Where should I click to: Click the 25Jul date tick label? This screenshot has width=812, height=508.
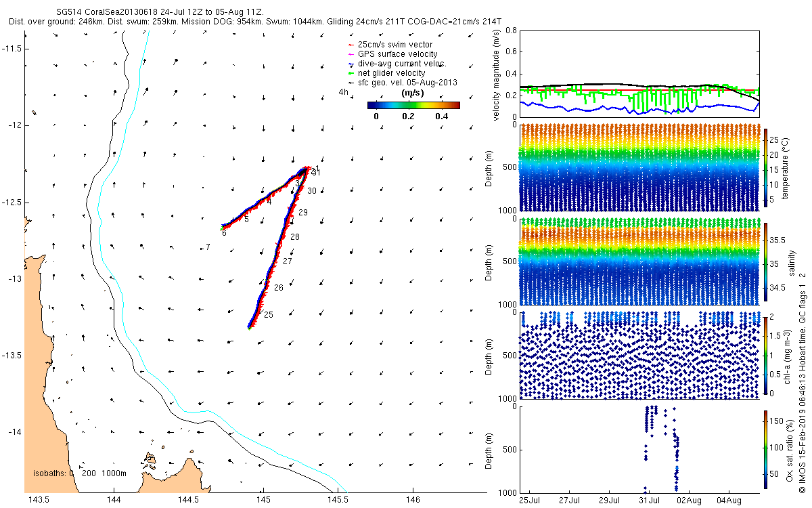[x=530, y=501]
